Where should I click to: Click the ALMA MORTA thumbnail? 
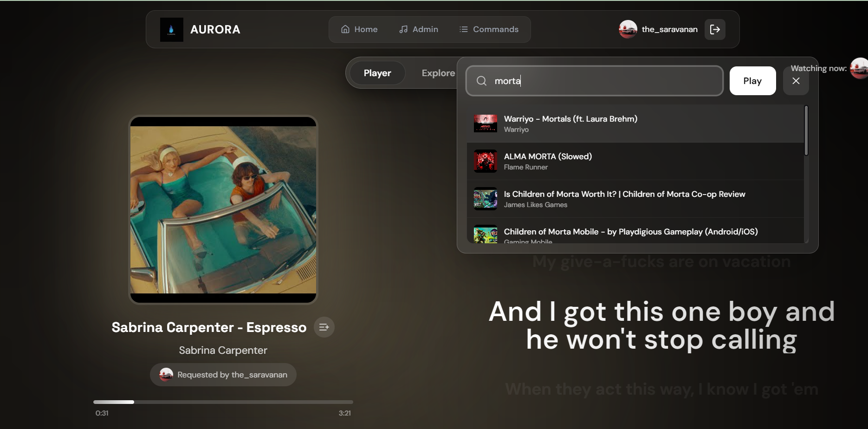[486, 161]
